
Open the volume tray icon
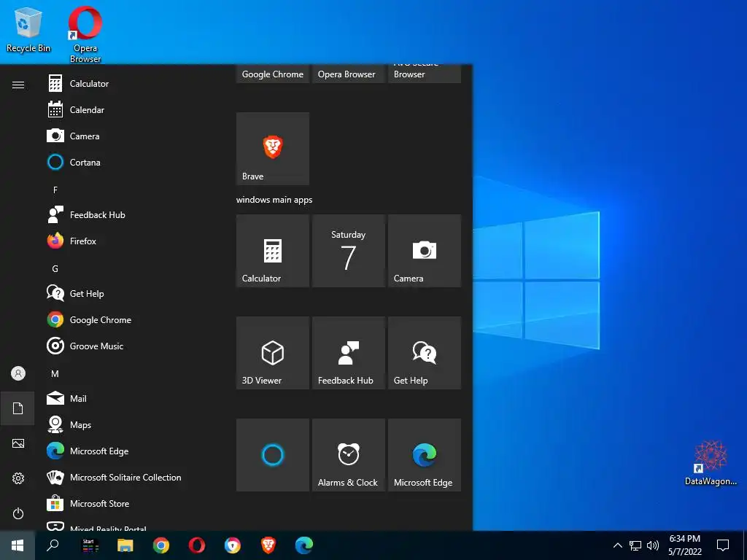[653, 545]
